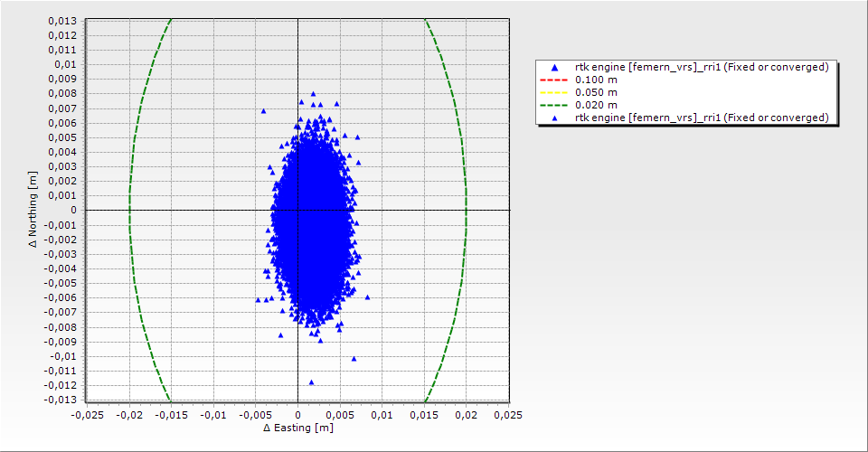Click the last rtk engine legend label
868x452 pixels.
click(x=702, y=118)
